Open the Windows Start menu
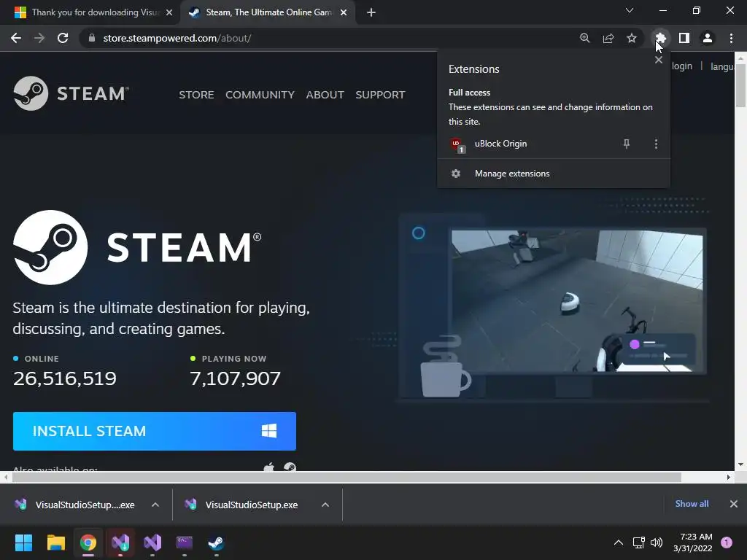 (x=23, y=542)
